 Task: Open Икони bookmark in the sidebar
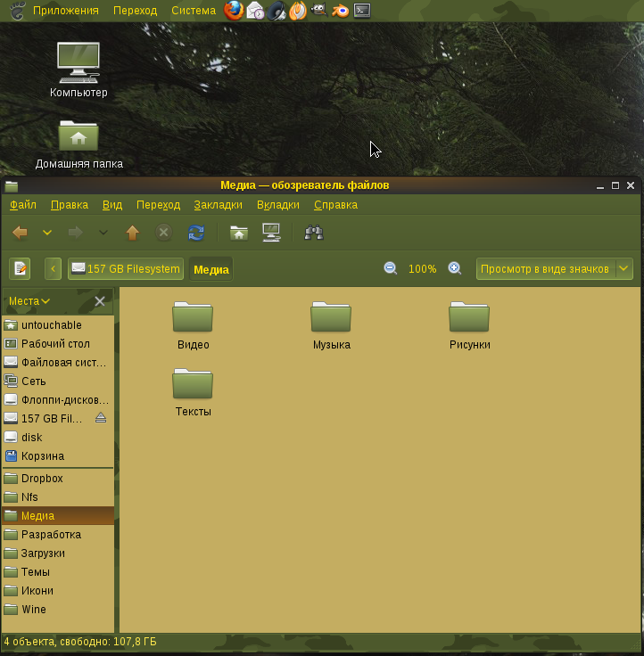[x=58, y=591]
